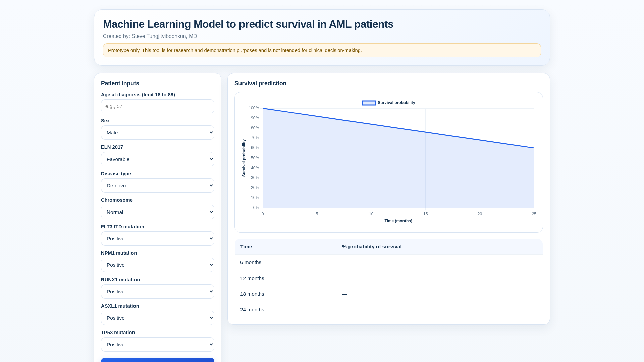644x362 pixels.
Task: Select the 24 months table row
Action: click(388, 310)
